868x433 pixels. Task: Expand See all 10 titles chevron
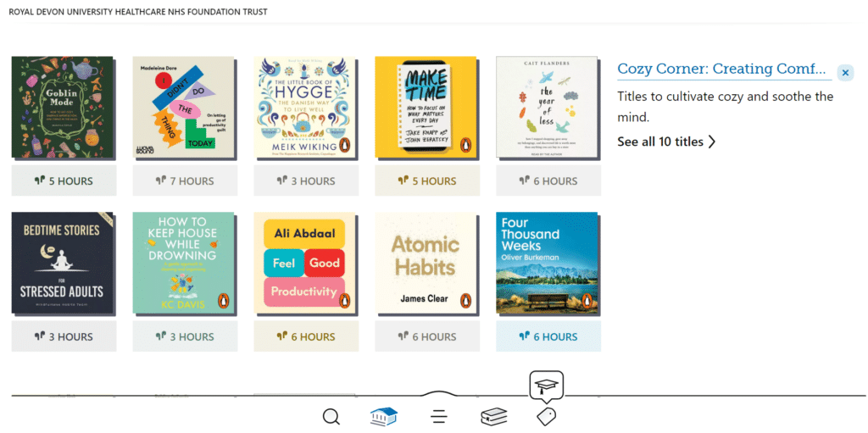click(x=666, y=142)
